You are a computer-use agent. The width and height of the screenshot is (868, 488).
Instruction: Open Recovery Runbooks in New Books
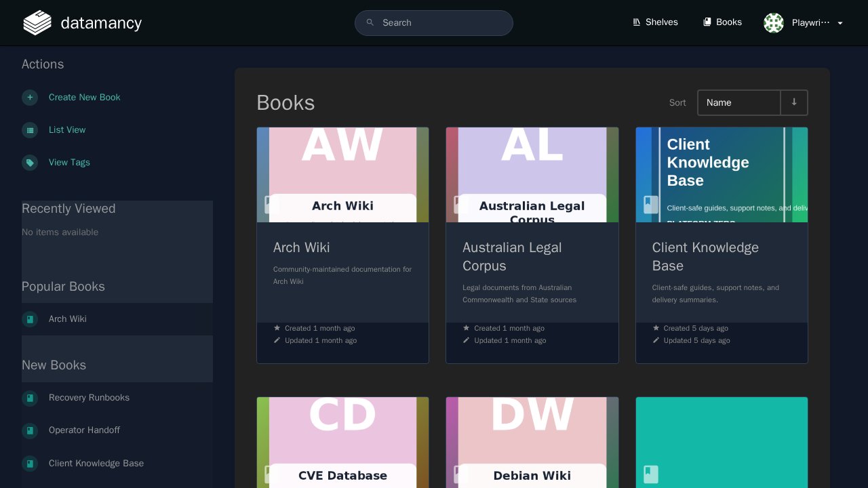click(x=89, y=398)
